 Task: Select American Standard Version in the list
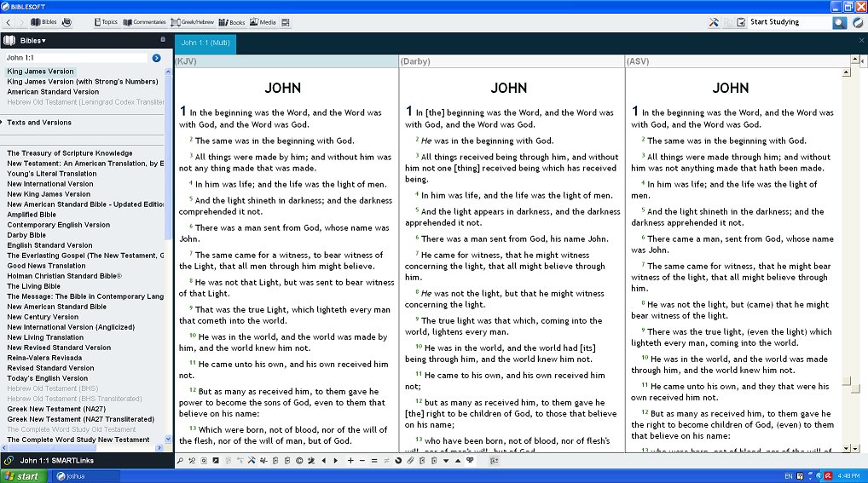(x=53, y=92)
